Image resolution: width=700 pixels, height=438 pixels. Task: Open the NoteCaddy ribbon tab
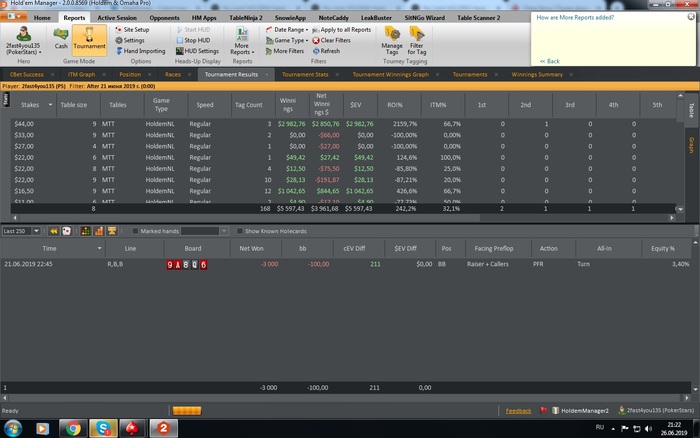pos(333,18)
